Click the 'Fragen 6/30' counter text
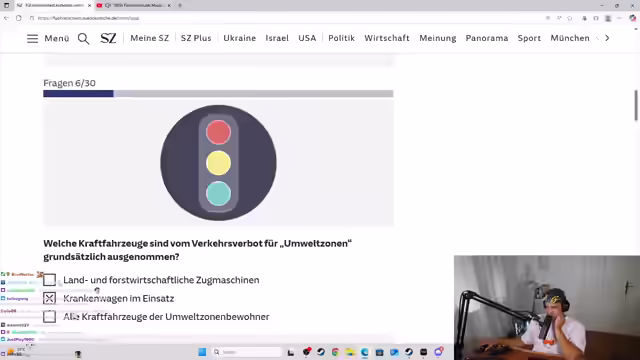This screenshot has height=360, width=640. [x=69, y=83]
